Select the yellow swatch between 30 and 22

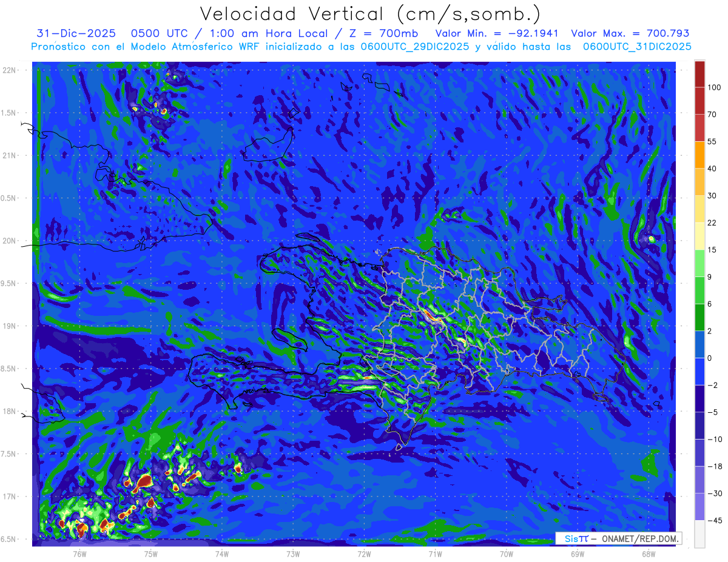click(699, 209)
